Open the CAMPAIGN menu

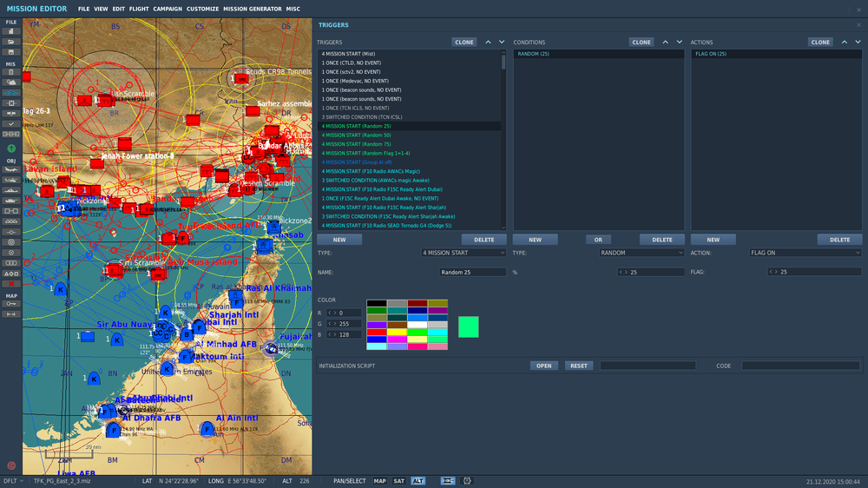[x=168, y=9]
